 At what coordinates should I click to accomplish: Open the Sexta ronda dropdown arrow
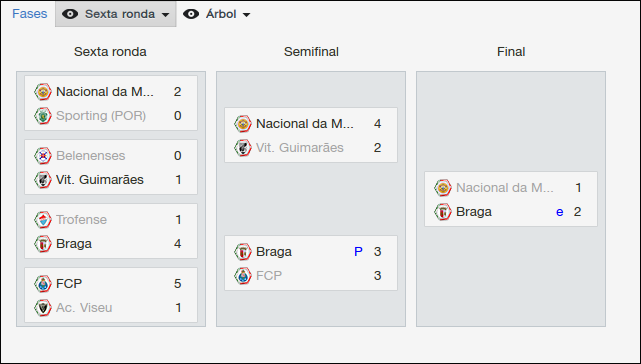click(x=165, y=15)
